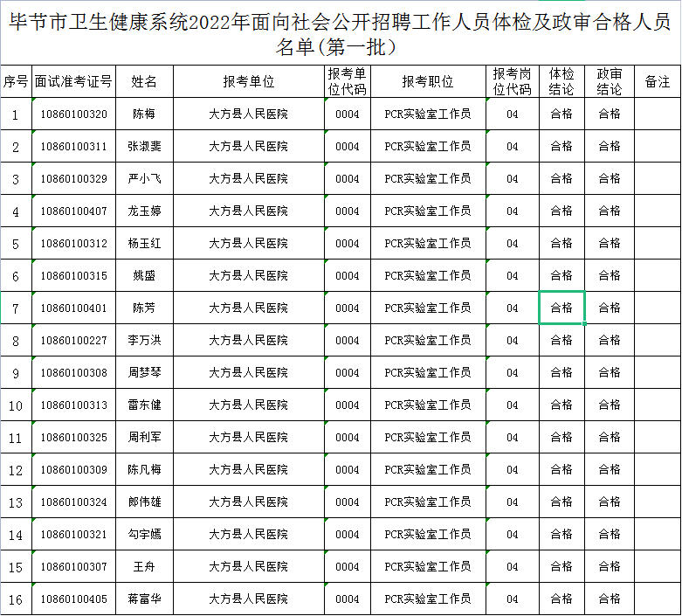The width and height of the screenshot is (682, 616).
Task: Select the cell with ID 10860100405
Action: click(x=73, y=599)
